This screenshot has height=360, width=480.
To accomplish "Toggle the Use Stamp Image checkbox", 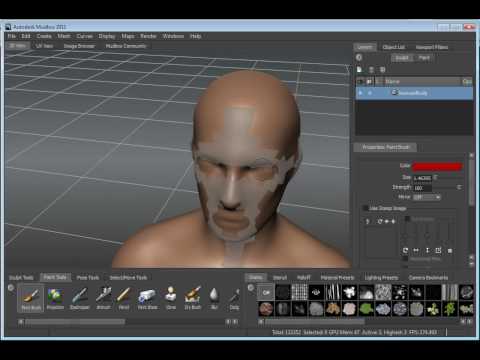I will [x=365, y=208].
